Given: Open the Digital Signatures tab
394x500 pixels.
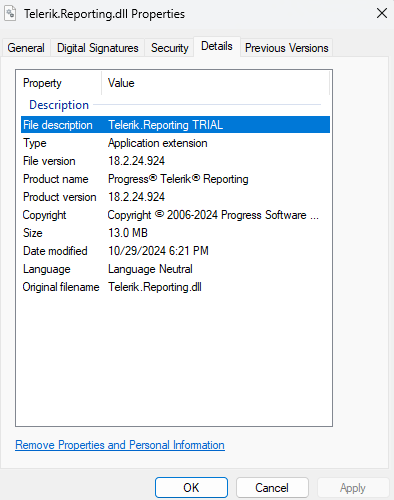Looking at the screenshot, I should point(98,48).
